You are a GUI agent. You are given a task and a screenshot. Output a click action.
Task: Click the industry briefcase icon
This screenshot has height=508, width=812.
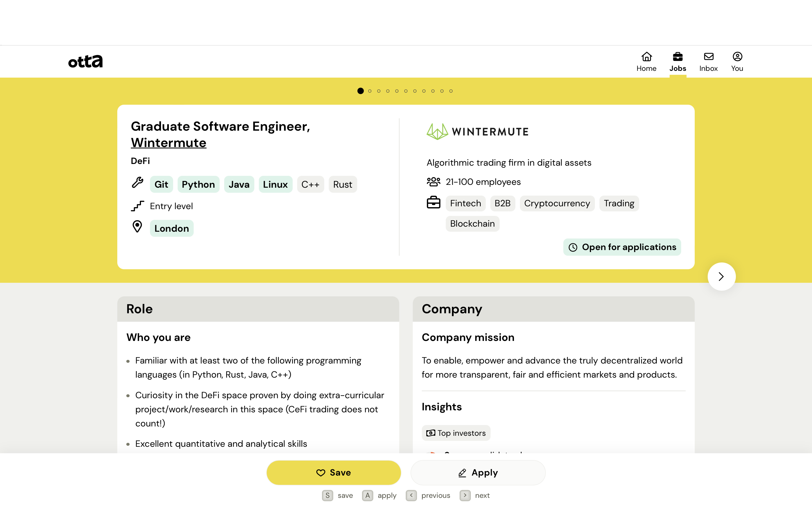[433, 202]
